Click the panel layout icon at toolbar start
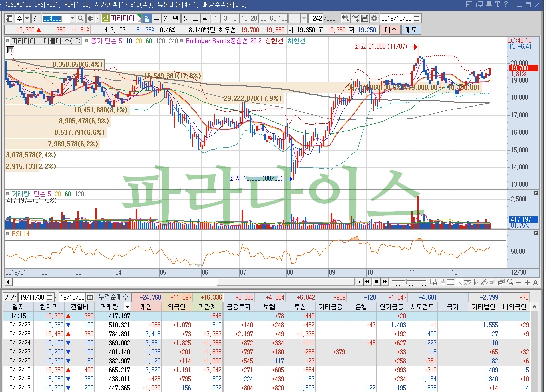The width and height of the screenshot is (546, 392). [x=10, y=18]
